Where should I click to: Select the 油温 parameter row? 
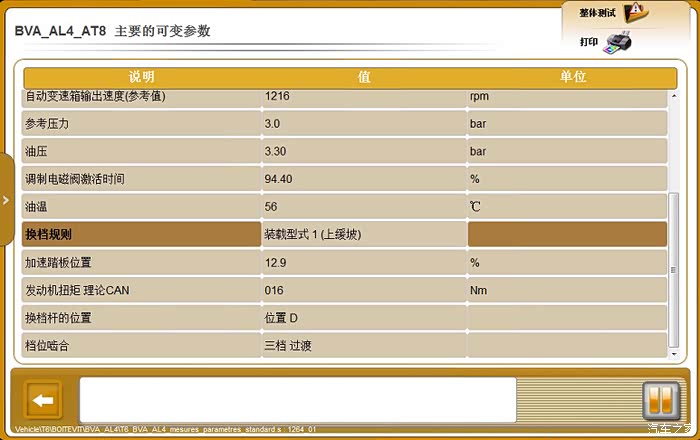(141, 207)
